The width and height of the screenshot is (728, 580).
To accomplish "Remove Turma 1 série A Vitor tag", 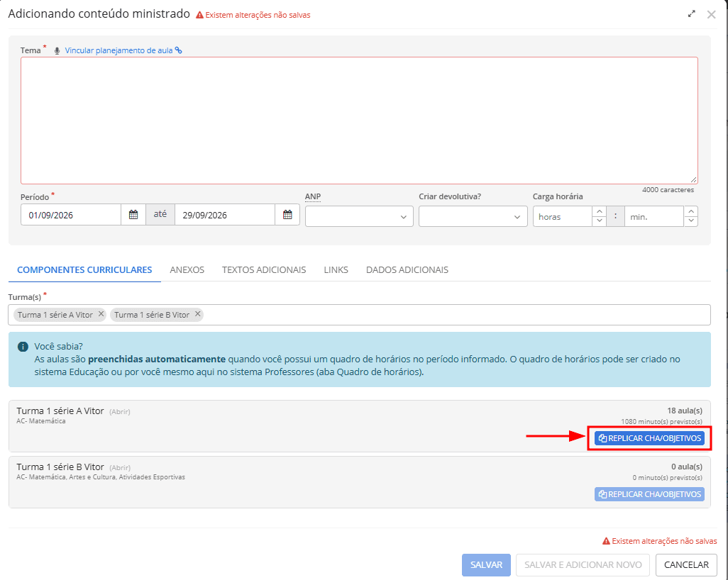I will coord(101,314).
